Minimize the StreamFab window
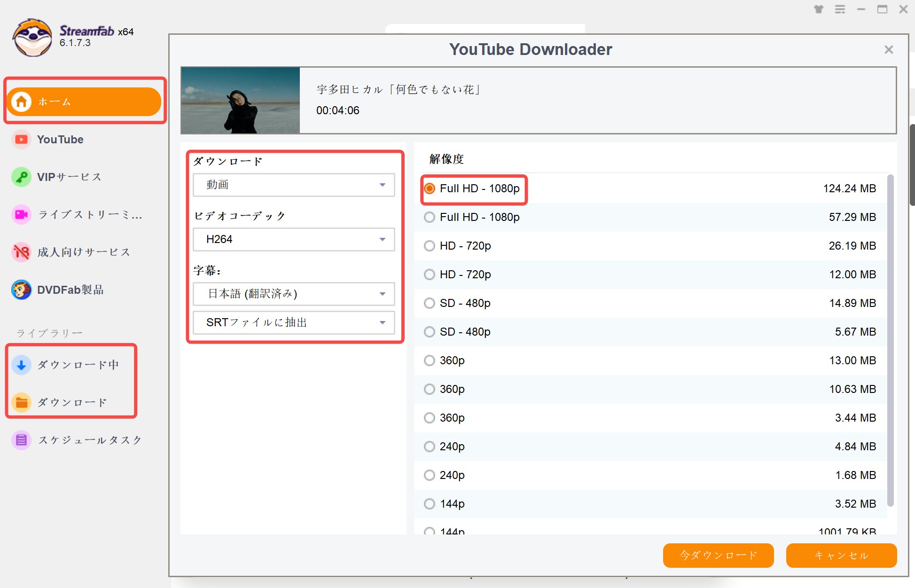 [861, 9]
